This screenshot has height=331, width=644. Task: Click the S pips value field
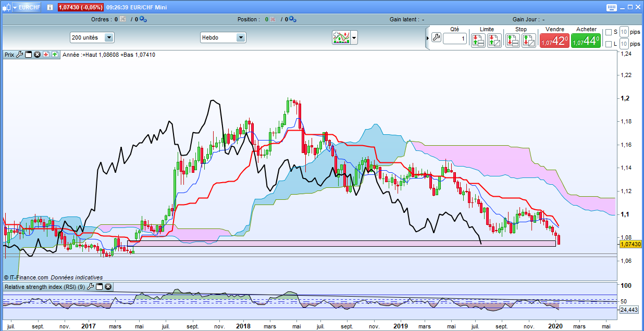click(x=624, y=32)
